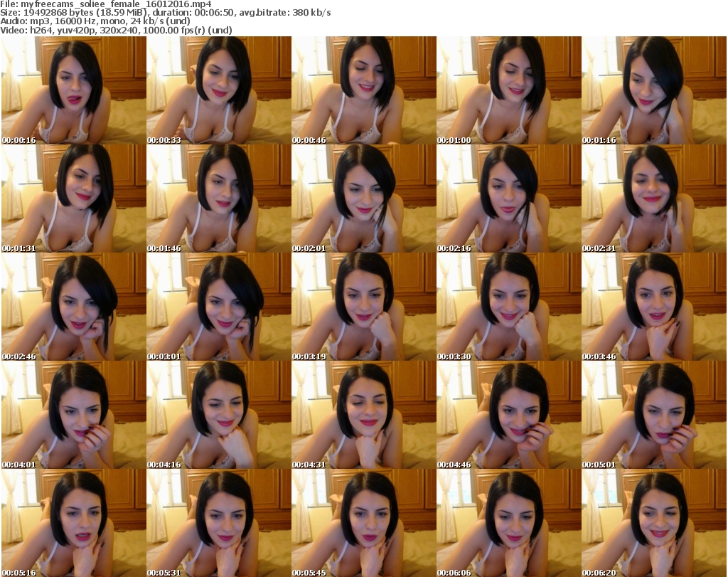Viewport: 728px width, 577px height.
Task: Select the thumbnail timestamped 00:05:31
Action: tap(219, 523)
